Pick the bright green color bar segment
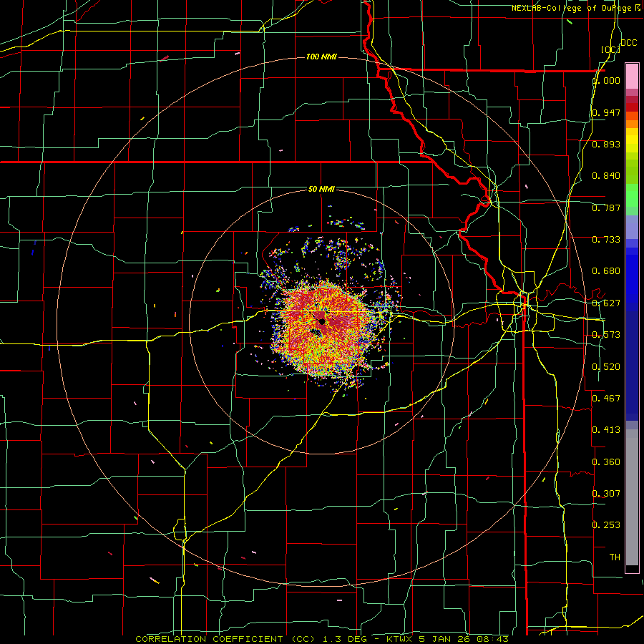644x644 pixels. click(632, 195)
